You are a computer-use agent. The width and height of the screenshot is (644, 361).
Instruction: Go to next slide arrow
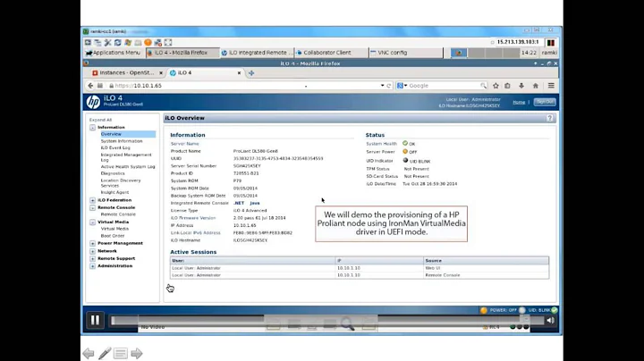136,353
